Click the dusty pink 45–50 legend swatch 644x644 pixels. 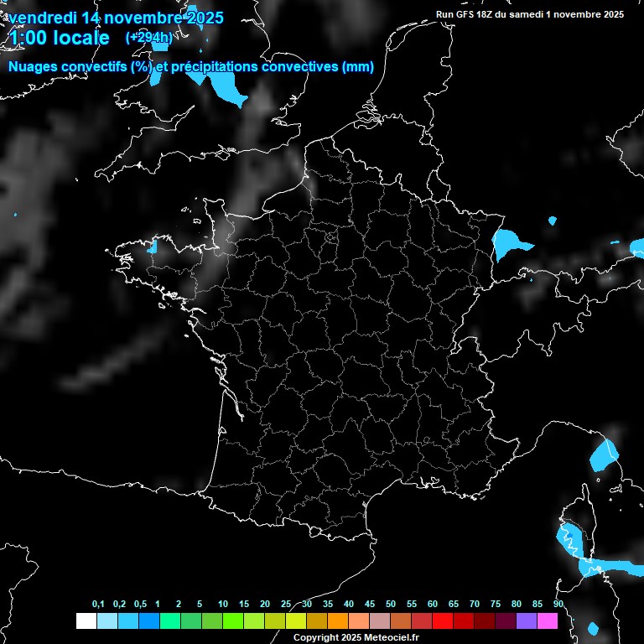tap(380, 621)
